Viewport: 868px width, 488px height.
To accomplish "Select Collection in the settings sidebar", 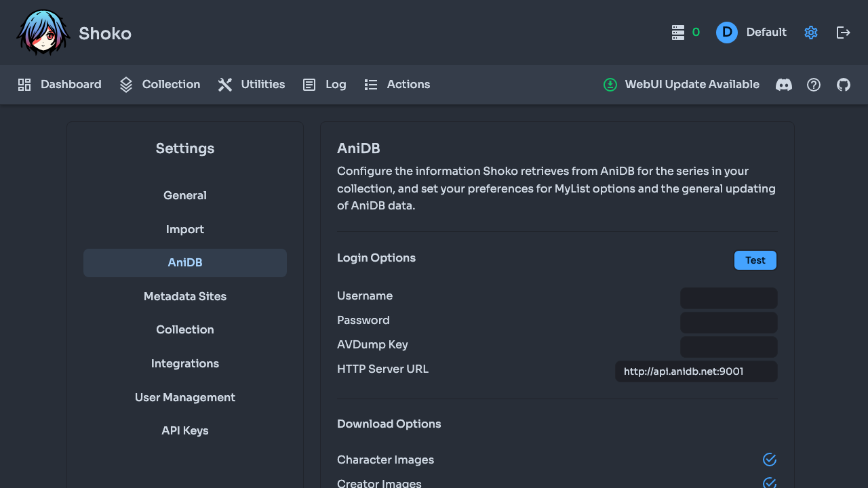I will pyautogui.click(x=185, y=330).
